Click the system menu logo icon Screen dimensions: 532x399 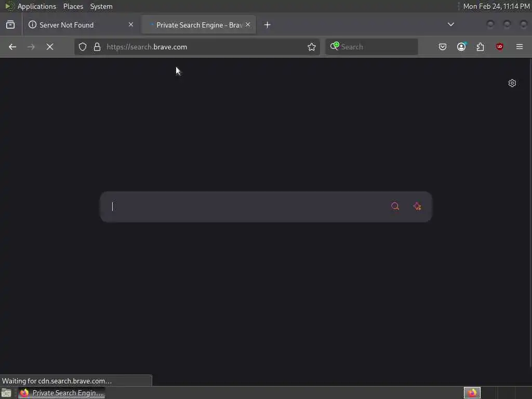[x=9, y=6]
